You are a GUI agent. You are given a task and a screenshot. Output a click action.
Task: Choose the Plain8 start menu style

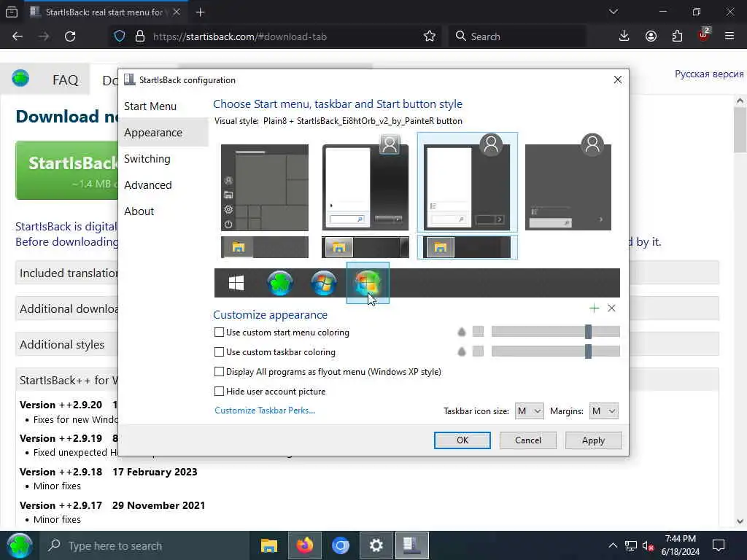468,182
